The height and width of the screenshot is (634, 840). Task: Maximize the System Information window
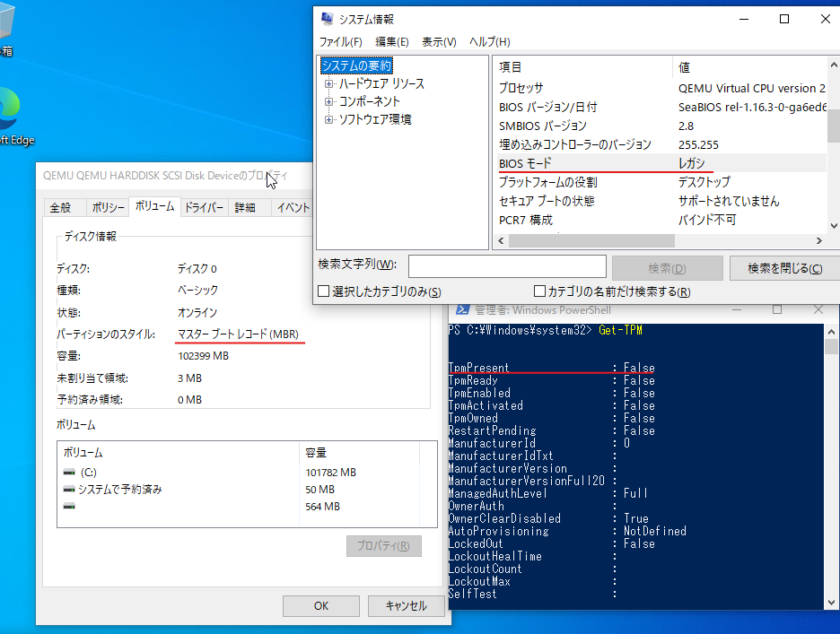click(x=784, y=19)
